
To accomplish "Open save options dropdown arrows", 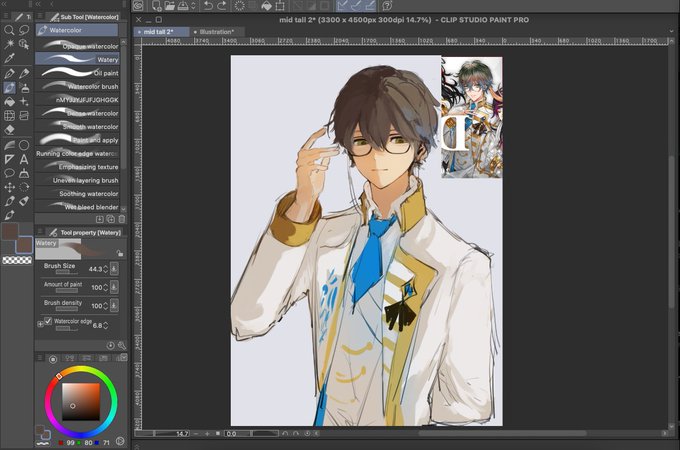I will (x=193, y=6).
